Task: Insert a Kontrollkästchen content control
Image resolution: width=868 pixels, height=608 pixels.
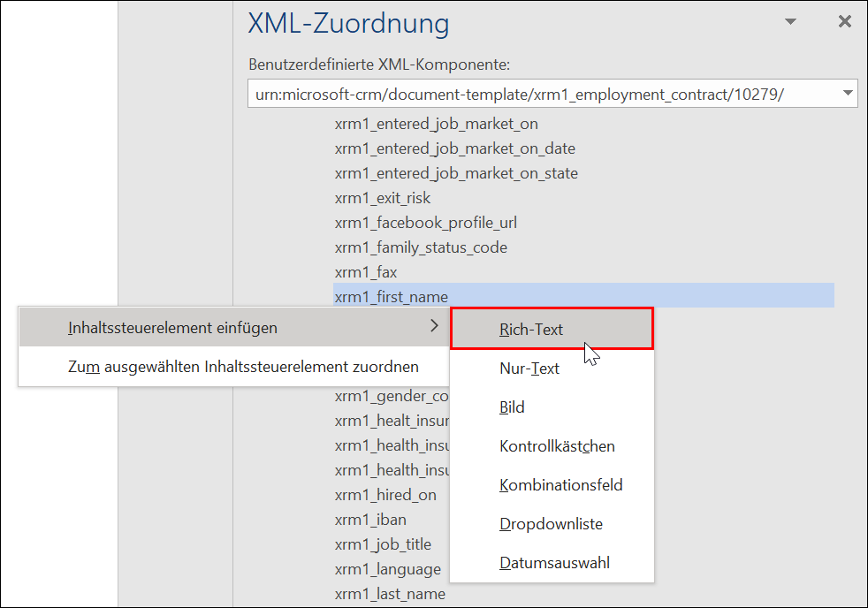Action: pos(557,446)
